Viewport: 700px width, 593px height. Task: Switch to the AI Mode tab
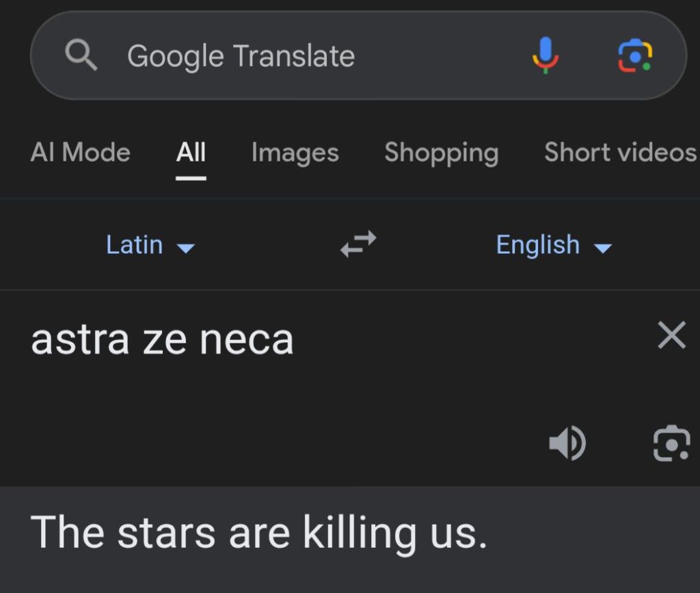click(x=80, y=153)
